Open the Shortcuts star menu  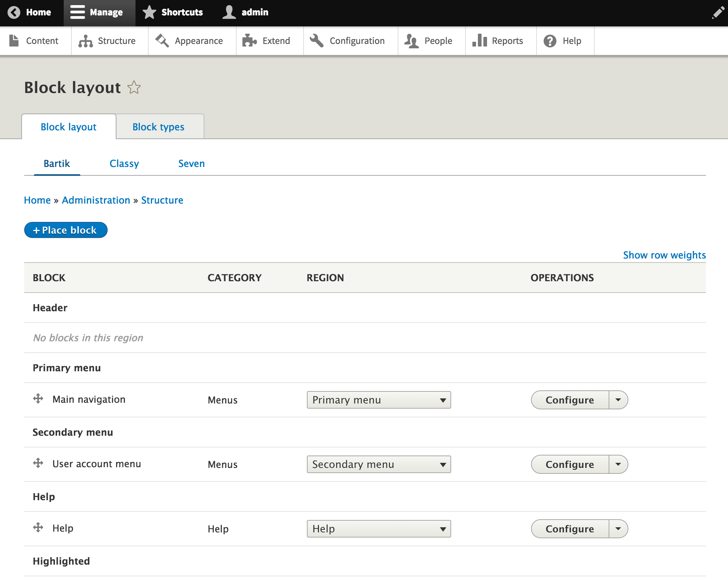tap(173, 12)
